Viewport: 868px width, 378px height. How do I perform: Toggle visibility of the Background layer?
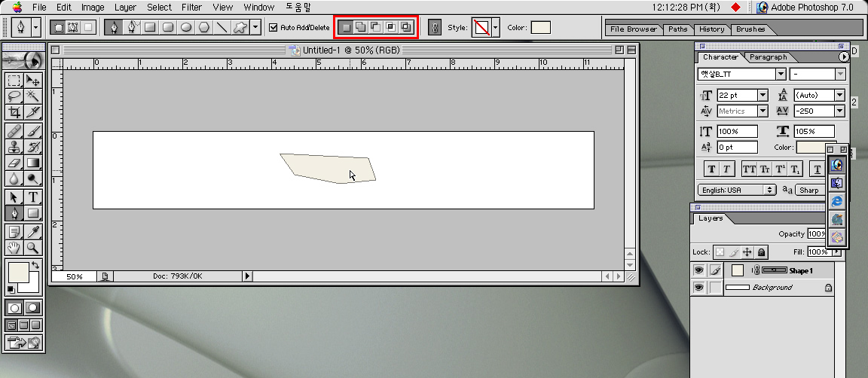point(698,288)
